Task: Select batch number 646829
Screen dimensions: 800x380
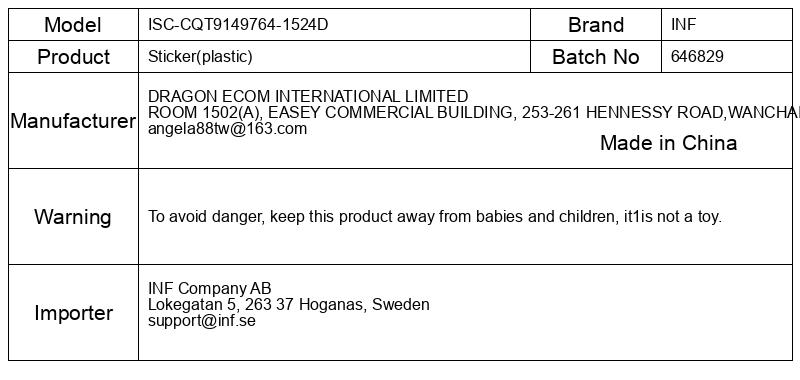Action: (697, 57)
